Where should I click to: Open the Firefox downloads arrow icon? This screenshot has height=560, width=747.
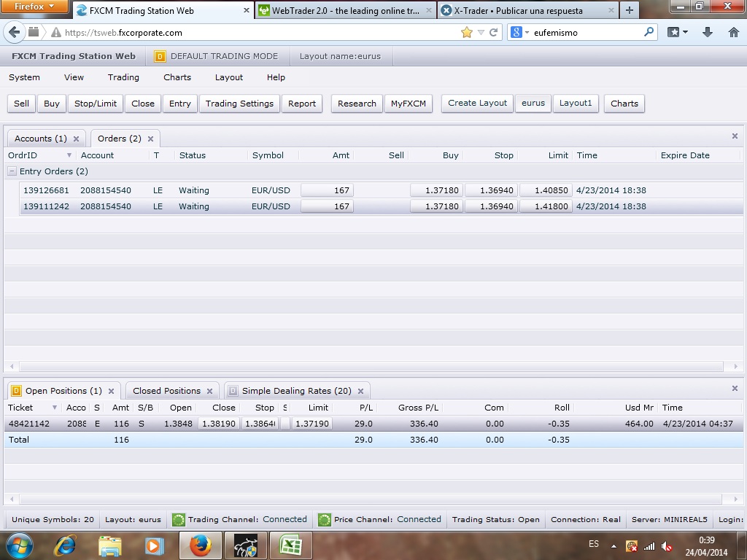pos(708,32)
